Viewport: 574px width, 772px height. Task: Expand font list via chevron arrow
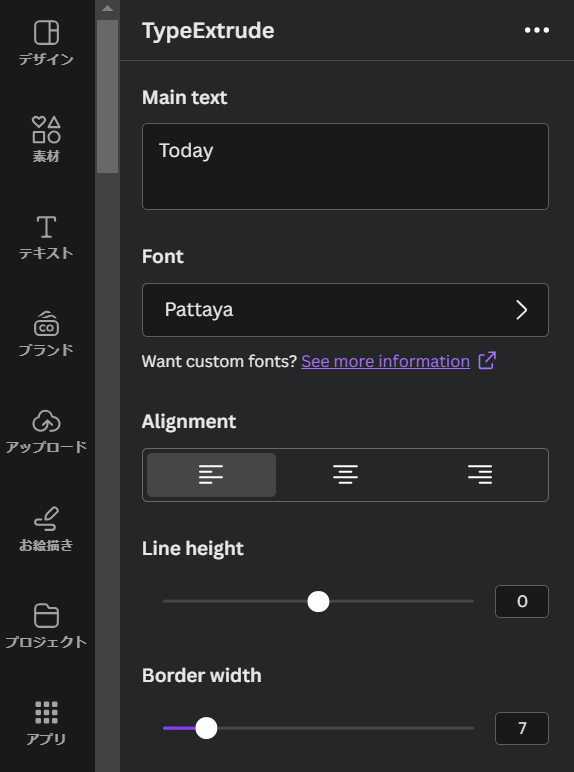(x=521, y=310)
